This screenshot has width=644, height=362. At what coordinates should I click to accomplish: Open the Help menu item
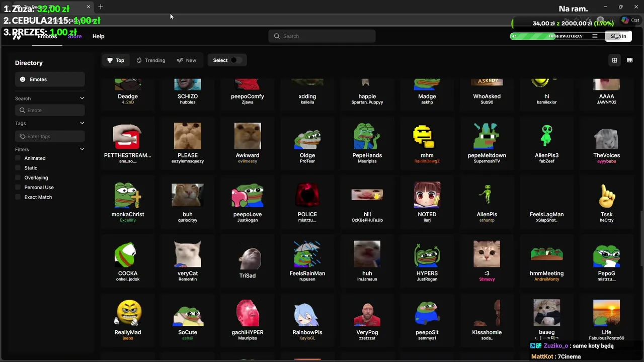coord(98,36)
